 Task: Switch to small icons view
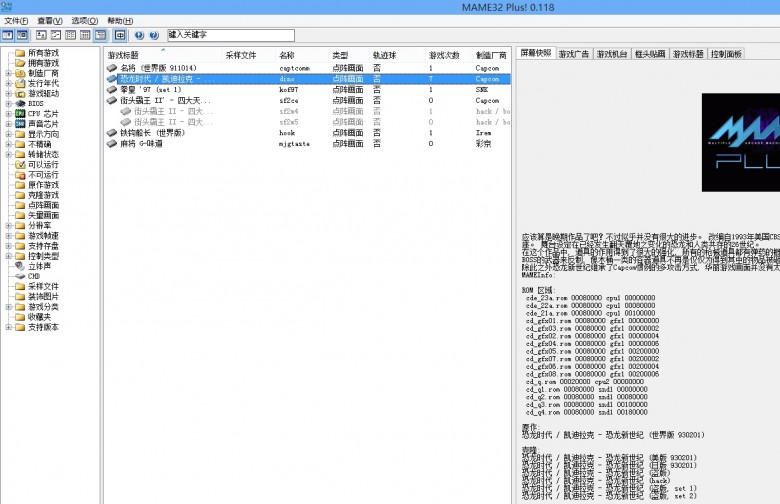[x=56, y=35]
